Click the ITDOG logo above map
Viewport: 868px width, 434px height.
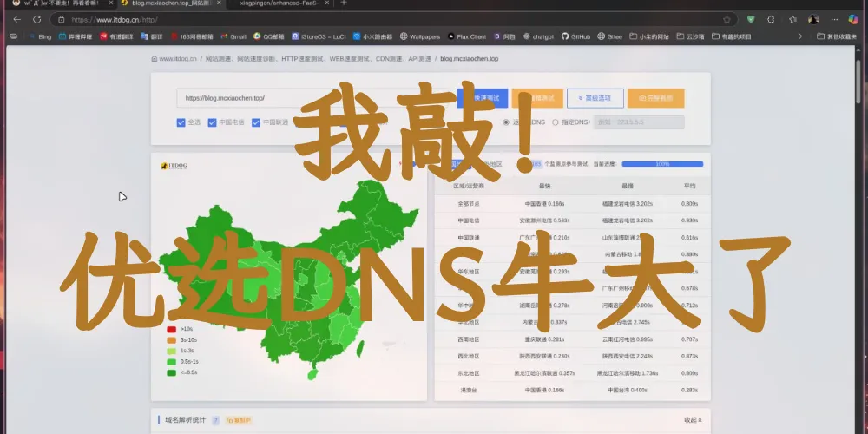(174, 164)
